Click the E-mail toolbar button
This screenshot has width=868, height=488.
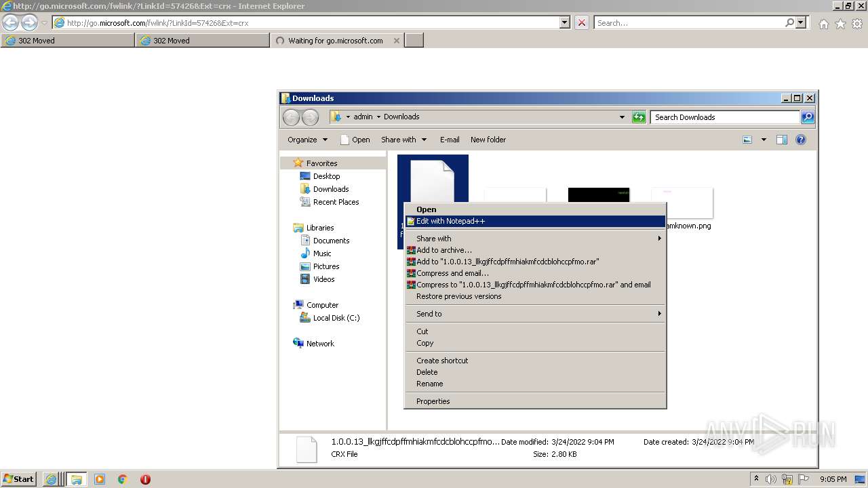point(450,140)
